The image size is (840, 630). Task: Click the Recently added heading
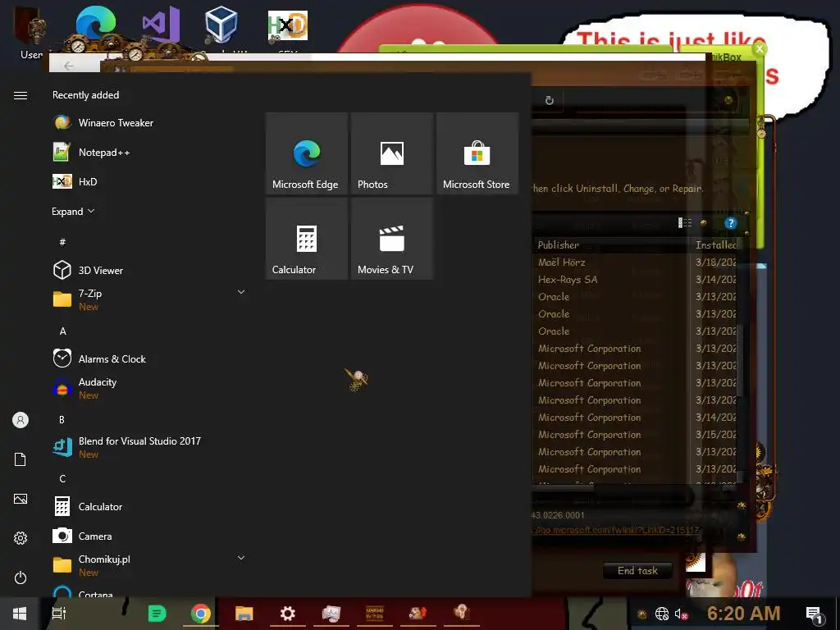coord(85,95)
